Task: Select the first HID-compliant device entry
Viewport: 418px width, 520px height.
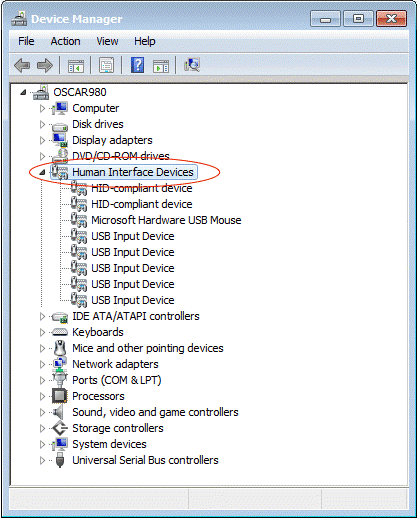Action: (142, 188)
